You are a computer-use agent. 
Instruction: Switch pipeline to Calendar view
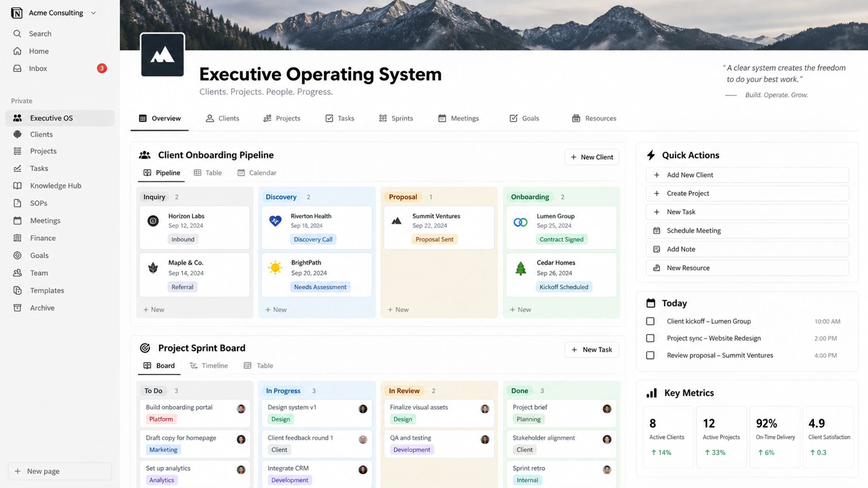point(257,173)
